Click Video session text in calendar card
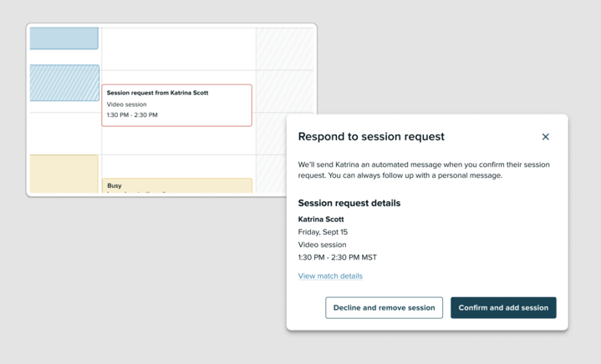The image size is (601, 364). pos(127,104)
